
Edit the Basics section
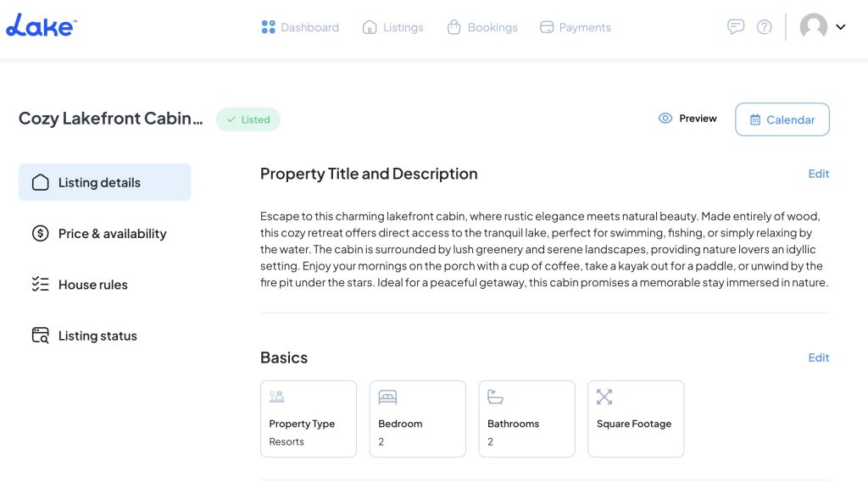click(818, 358)
